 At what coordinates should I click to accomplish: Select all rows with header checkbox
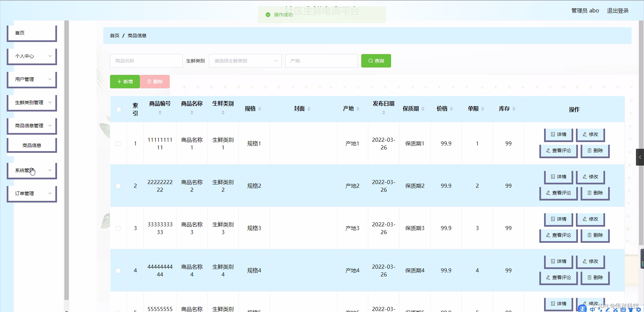(x=119, y=109)
